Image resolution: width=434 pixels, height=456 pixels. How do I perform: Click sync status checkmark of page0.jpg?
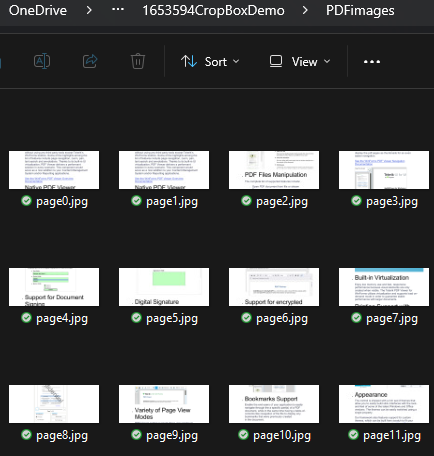pyautogui.click(x=26, y=201)
